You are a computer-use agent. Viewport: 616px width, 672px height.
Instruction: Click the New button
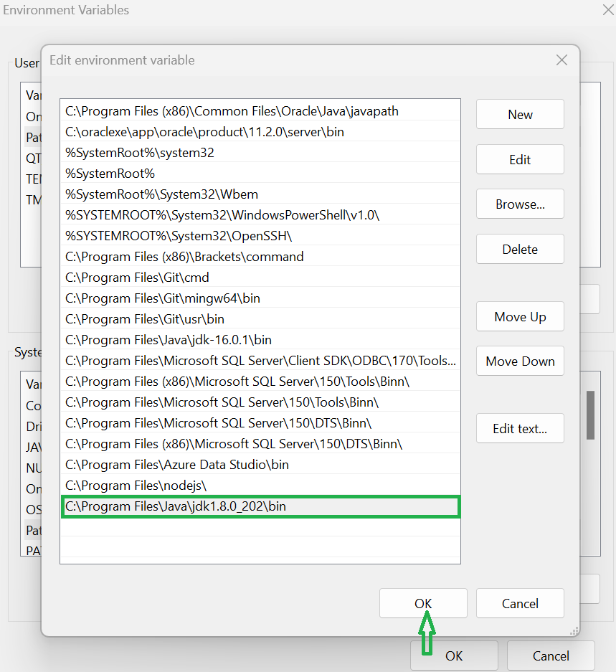[x=520, y=115]
